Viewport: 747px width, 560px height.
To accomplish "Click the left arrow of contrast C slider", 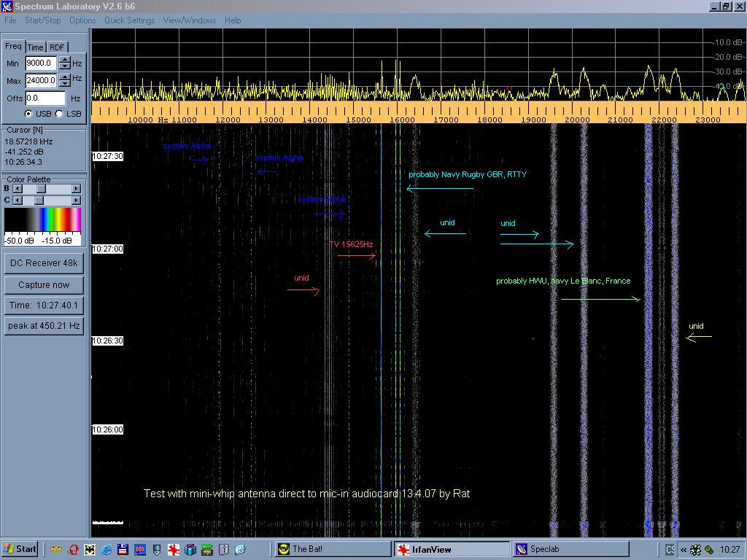I will (x=18, y=201).
